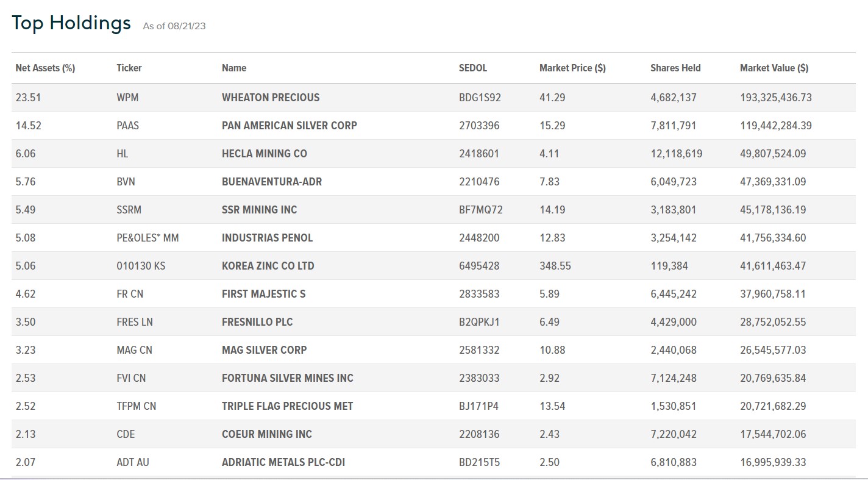Click SEDOL code B2QPKJ1

pyautogui.click(x=479, y=322)
